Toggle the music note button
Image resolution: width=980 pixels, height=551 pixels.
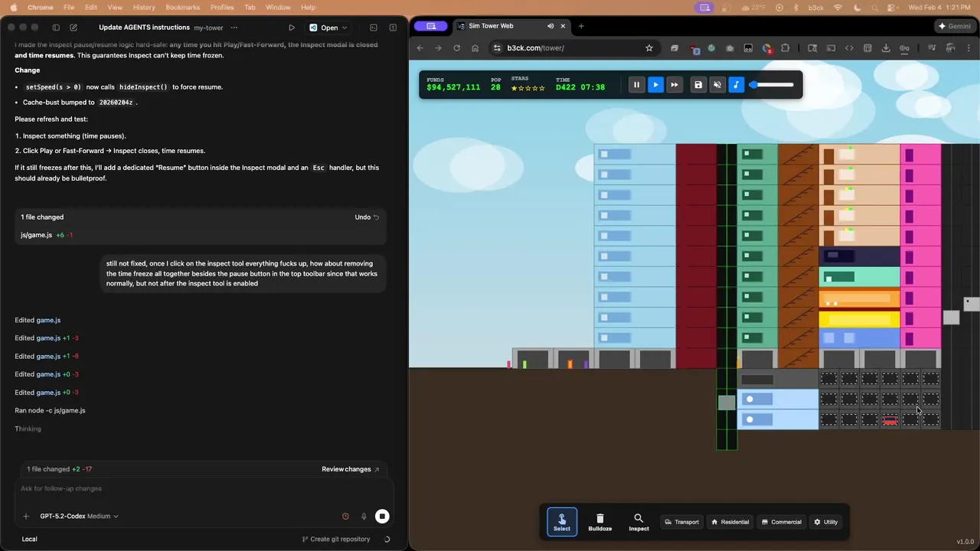point(736,85)
